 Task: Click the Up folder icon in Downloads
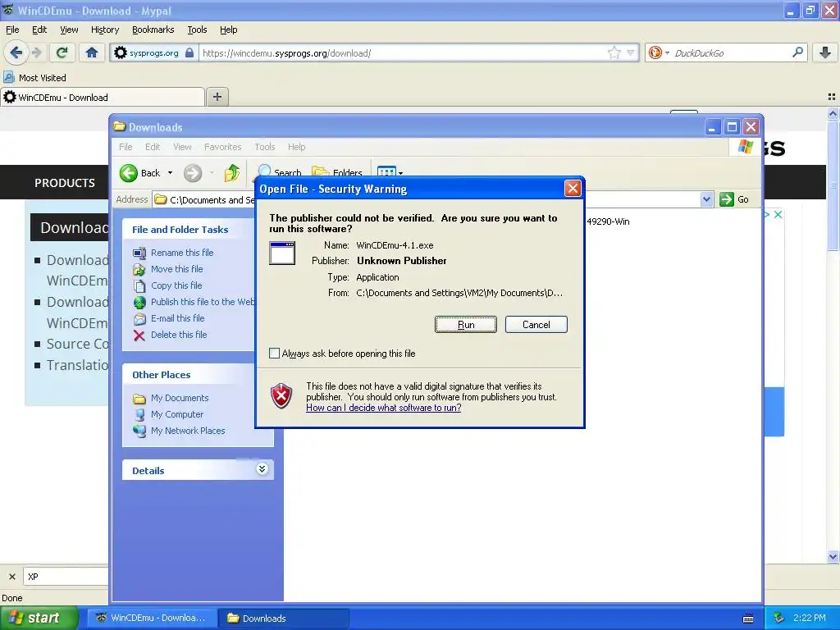pos(232,173)
